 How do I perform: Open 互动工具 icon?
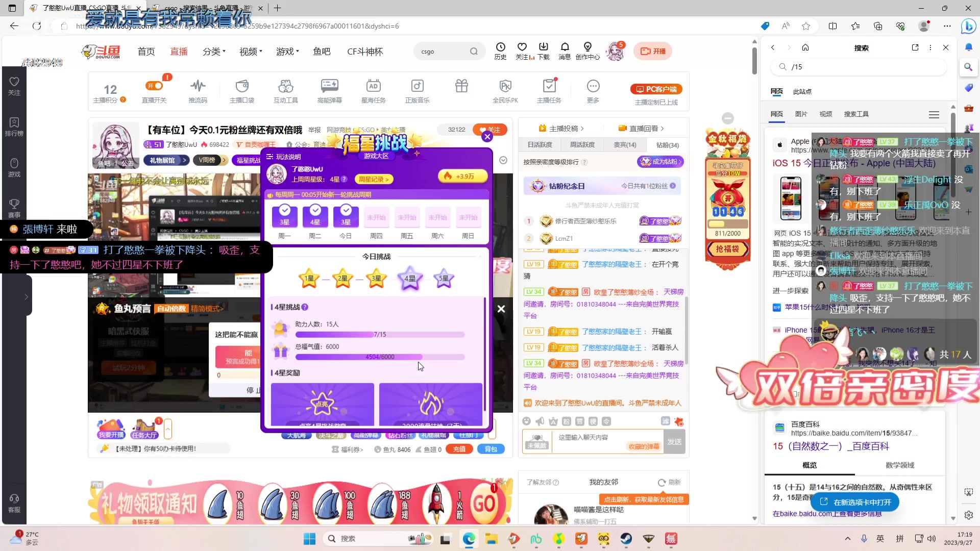(286, 91)
